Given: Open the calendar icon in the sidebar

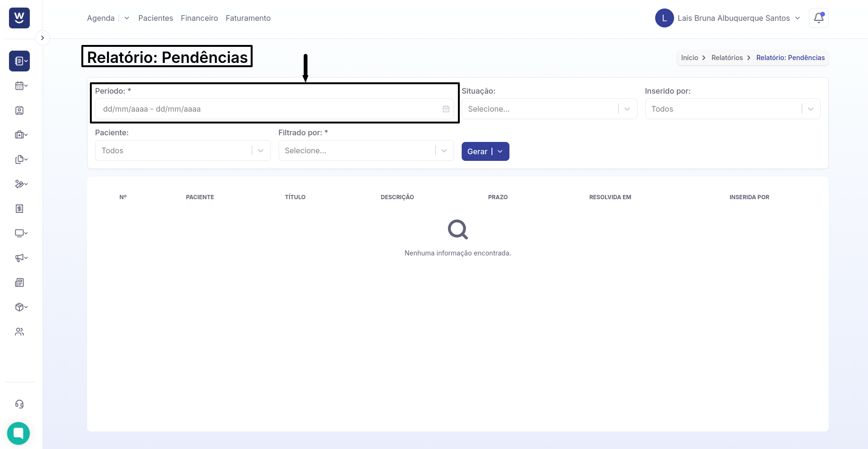Looking at the screenshot, I should click(x=19, y=86).
